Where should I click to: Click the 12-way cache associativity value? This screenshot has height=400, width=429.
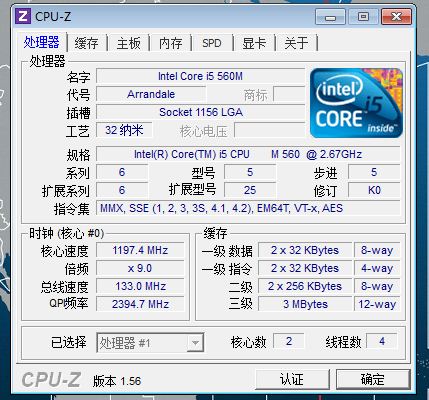[377, 304]
